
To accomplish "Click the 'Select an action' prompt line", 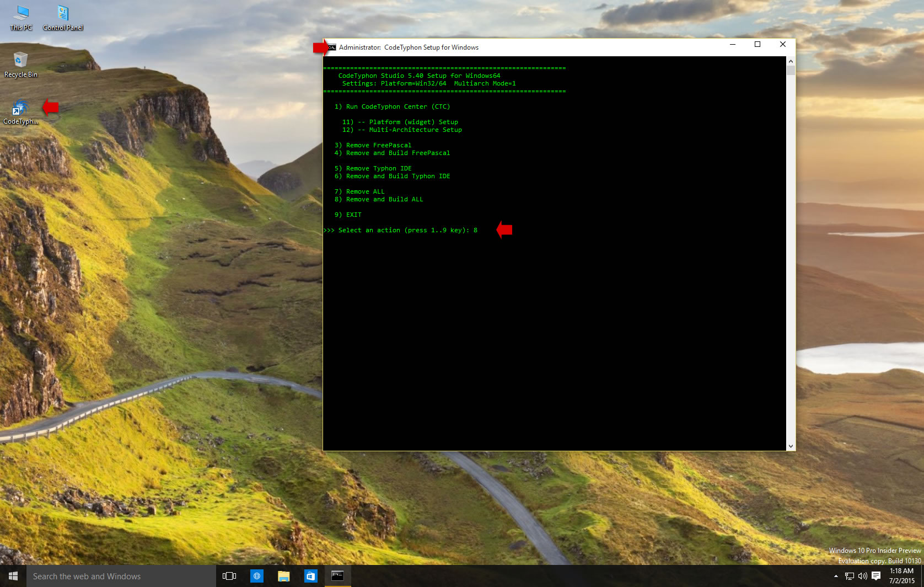I will [x=401, y=230].
